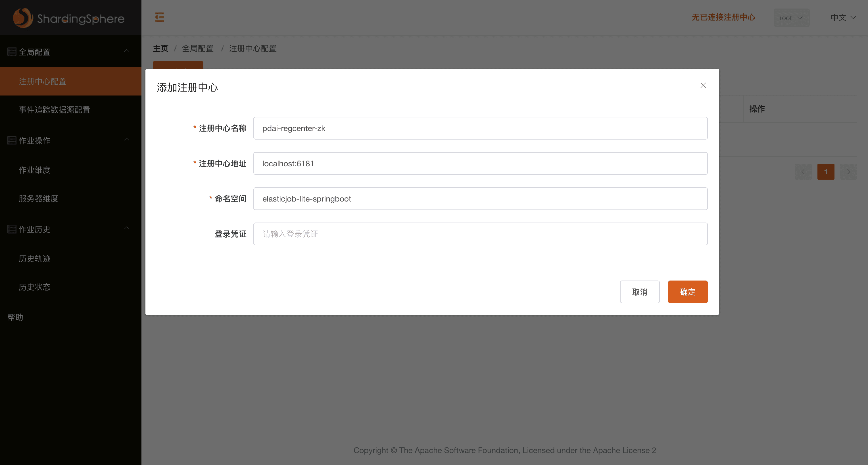The height and width of the screenshot is (465, 868).
Task: Click the 取消 cancel button
Action: [639, 292]
